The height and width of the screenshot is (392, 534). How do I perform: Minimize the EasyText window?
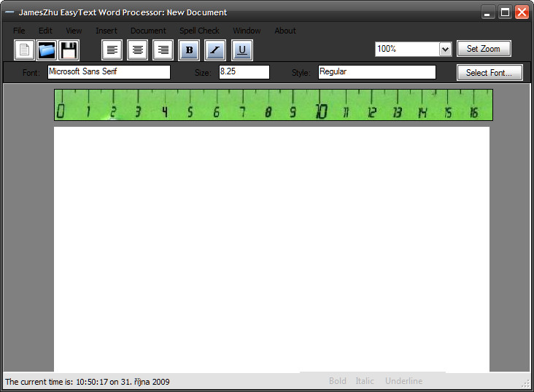tap(487, 12)
